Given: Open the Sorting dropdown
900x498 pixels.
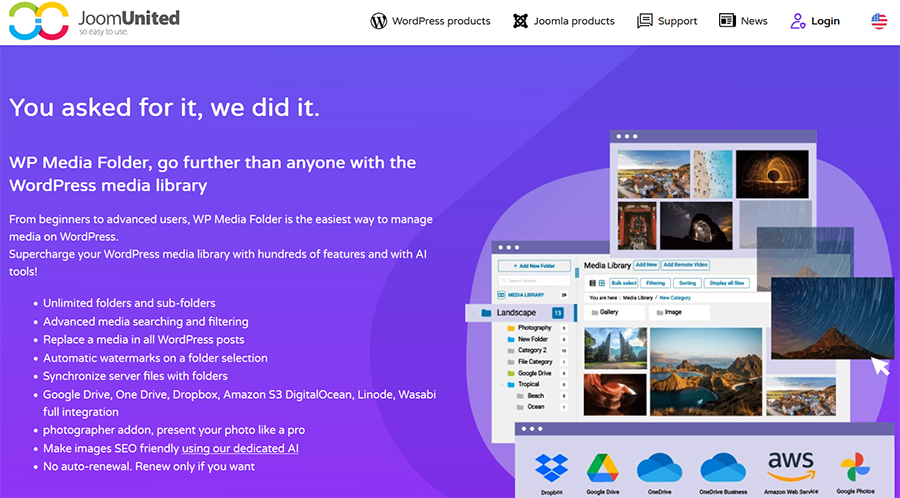Looking at the screenshot, I should click(x=687, y=283).
